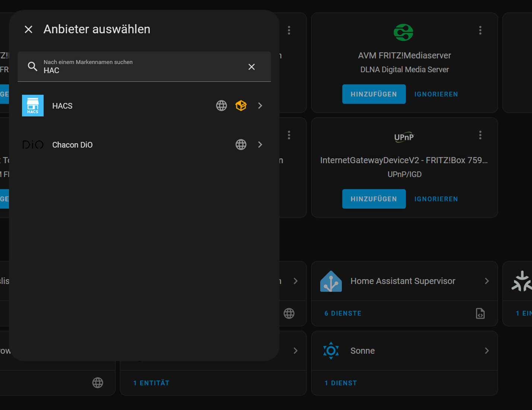Click the orange custom integration cube icon
The image size is (532, 410).
[x=241, y=106]
